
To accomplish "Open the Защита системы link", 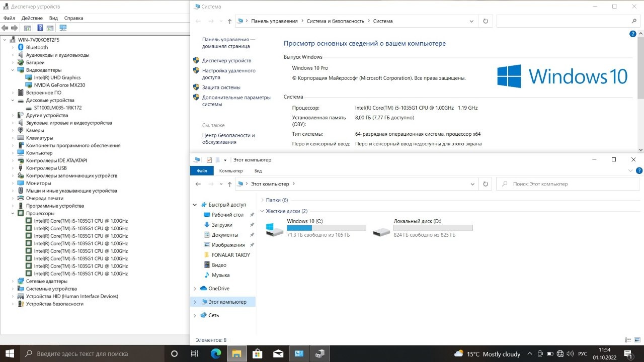I will (x=221, y=87).
